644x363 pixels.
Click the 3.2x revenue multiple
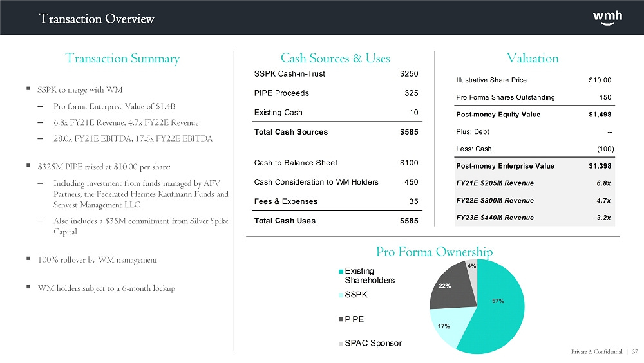tap(604, 218)
